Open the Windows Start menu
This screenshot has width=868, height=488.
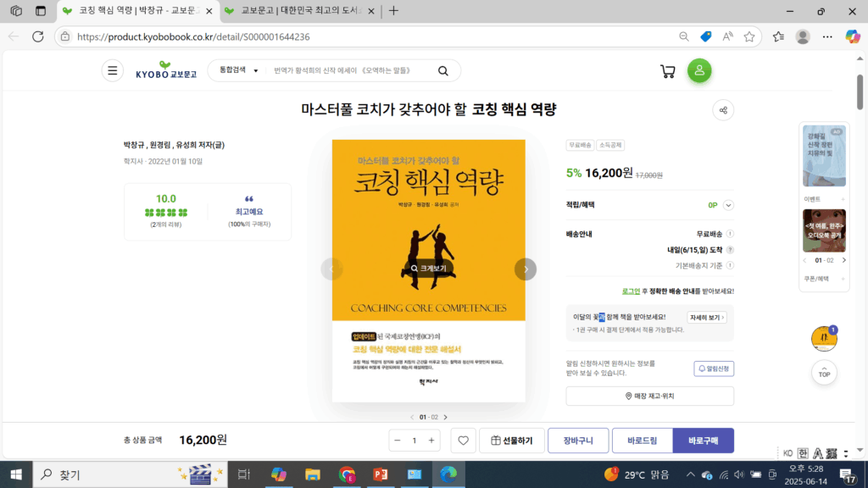pyautogui.click(x=16, y=474)
